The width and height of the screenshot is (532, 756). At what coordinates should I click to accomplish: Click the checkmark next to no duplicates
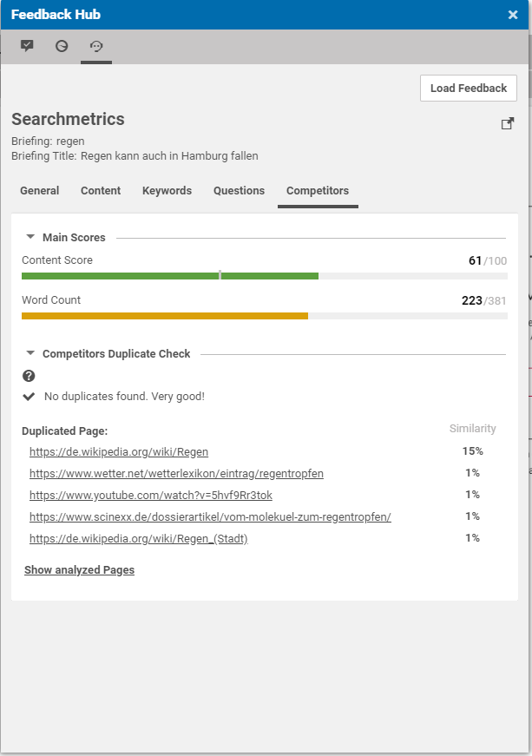(x=29, y=397)
